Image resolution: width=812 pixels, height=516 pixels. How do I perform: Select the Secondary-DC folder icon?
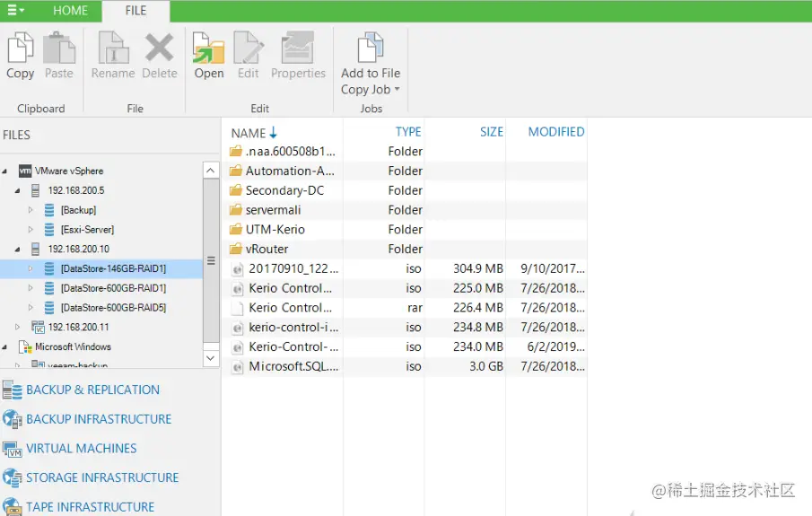coord(236,190)
